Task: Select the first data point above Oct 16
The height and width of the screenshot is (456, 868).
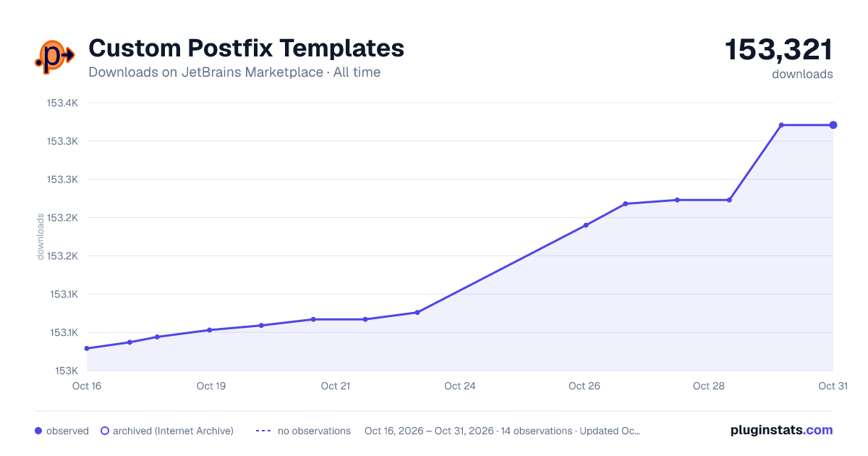Action: (x=87, y=348)
